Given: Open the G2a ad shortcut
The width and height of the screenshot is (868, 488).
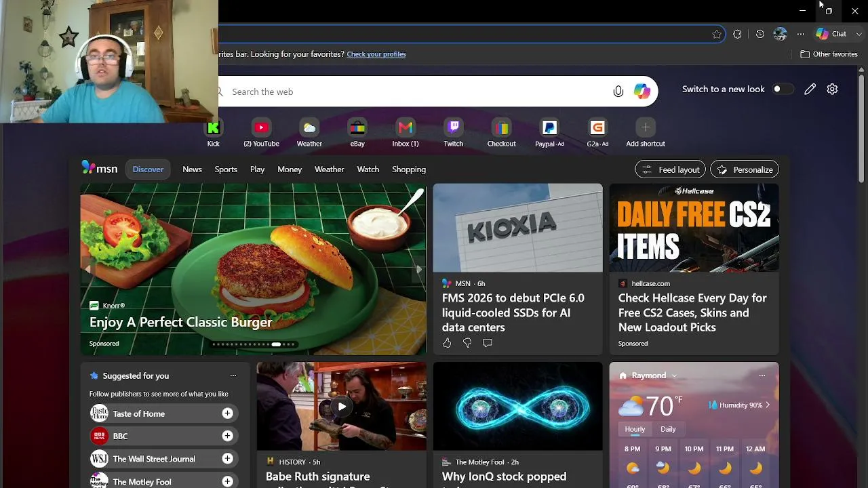Looking at the screenshot, I should coord(597,132).
